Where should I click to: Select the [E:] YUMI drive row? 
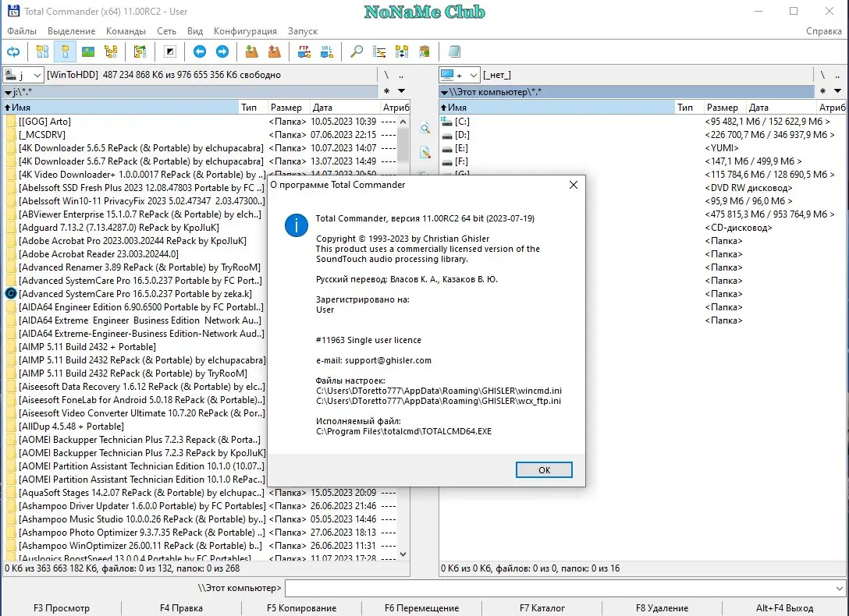(641, 147)
